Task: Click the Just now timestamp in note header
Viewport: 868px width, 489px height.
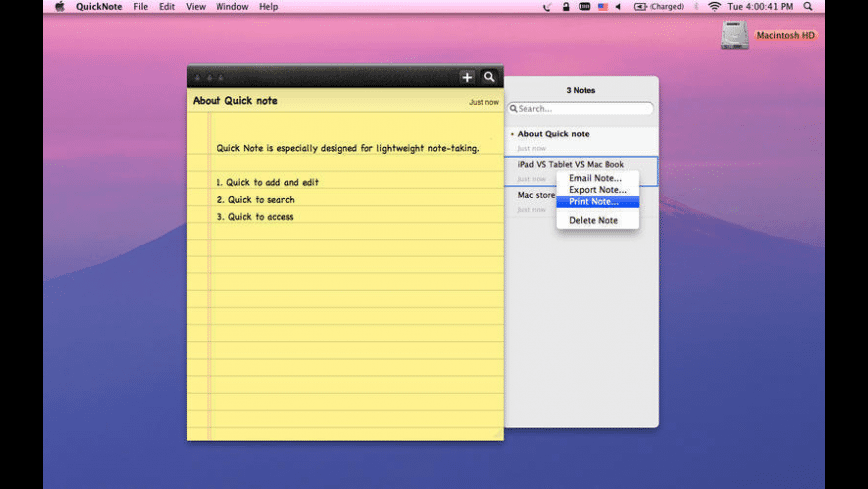Action: (484, 102)
